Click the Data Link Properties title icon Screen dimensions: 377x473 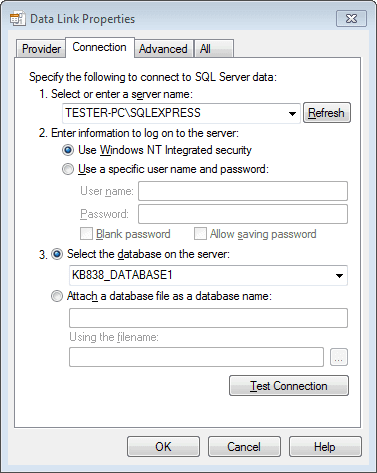pyautogui.click(x=17, y=19)
